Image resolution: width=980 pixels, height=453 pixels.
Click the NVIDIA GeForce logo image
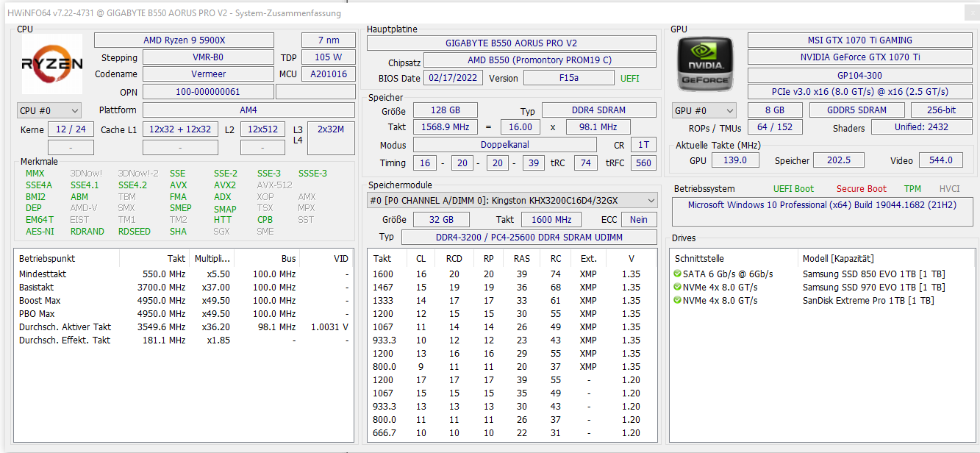coord(704,64)
